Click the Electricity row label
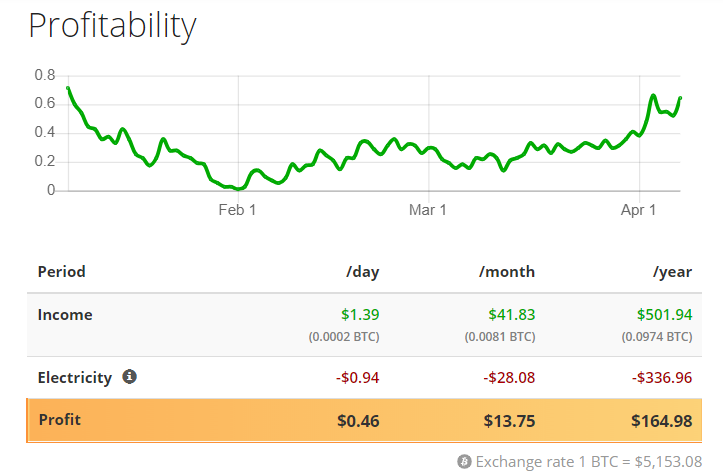This screenshot has width=723, height=475. pos(74,377)
